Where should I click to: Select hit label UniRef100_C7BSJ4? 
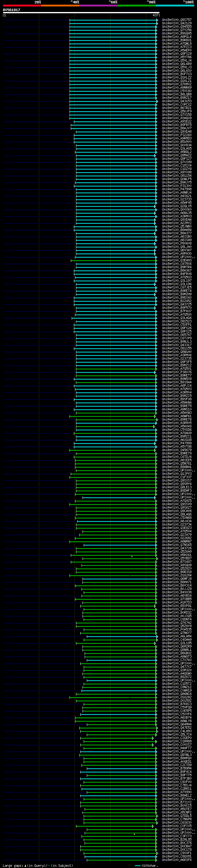click(176, 785)
